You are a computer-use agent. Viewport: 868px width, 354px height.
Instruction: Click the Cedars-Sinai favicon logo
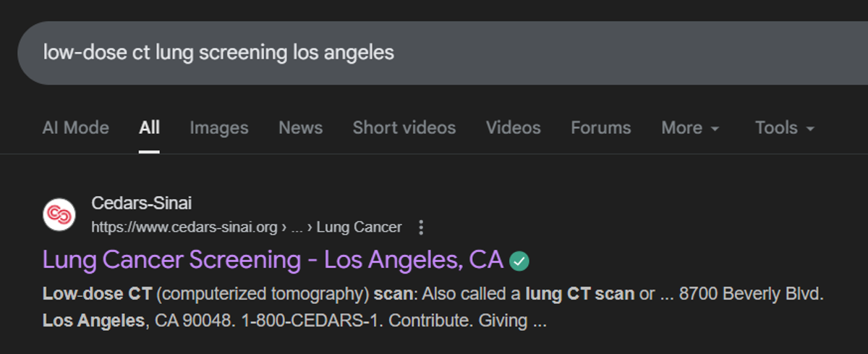click(59, 215)
